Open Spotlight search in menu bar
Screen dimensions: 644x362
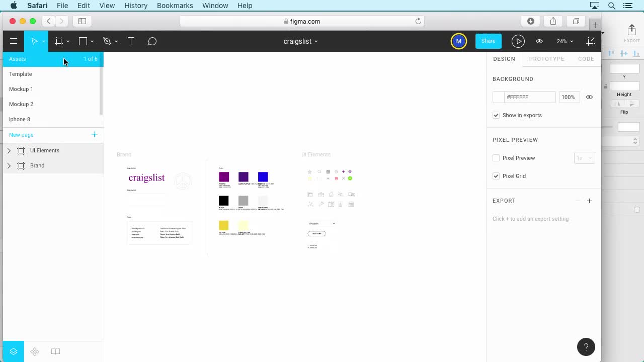tap(612, 6)
